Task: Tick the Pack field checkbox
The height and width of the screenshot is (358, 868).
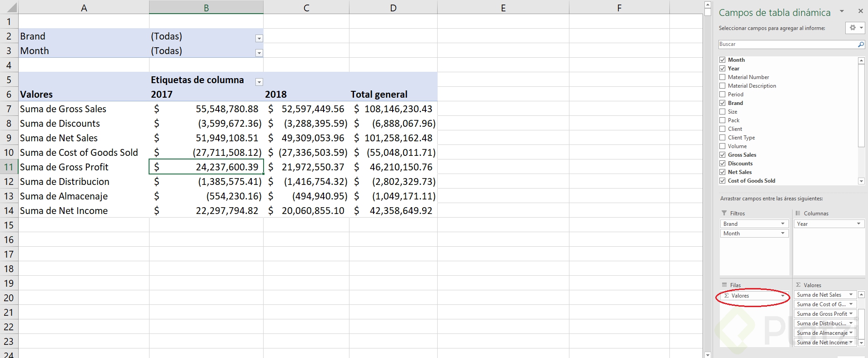Action: click(x=722, y=120)
